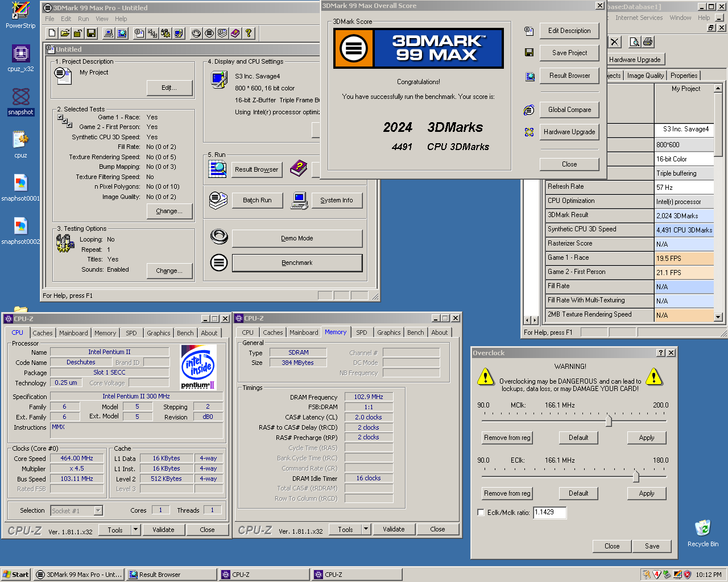Click Validate in the CPU-Z Memory window
Viewport: 728px width, 582px height.
coord(394,529)
